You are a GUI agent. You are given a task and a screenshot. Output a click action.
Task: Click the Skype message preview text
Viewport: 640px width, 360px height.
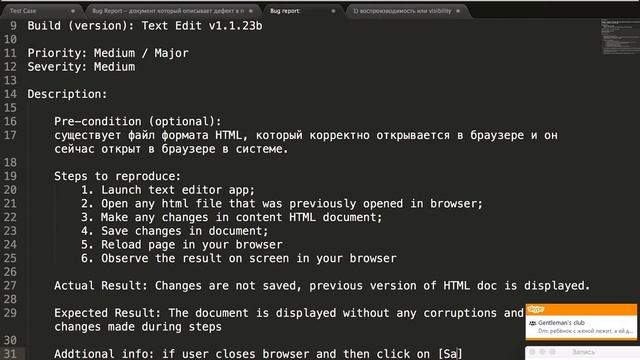point(585,331)
